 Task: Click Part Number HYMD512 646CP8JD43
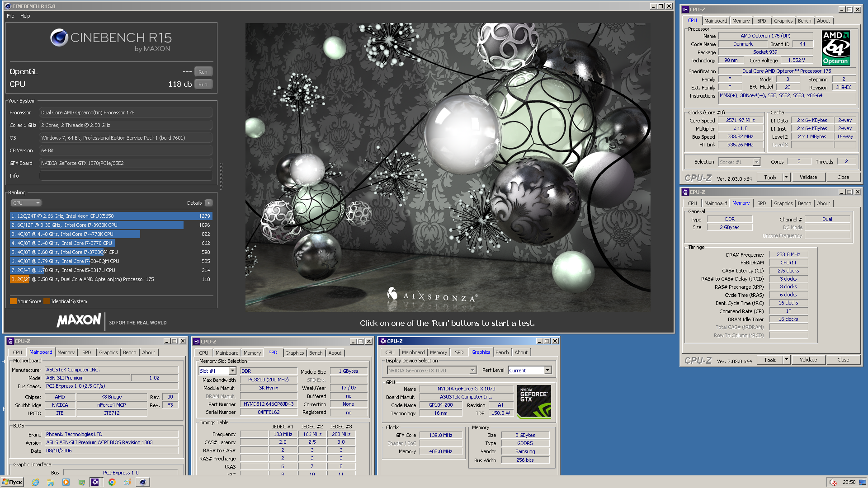click(269, 404)
